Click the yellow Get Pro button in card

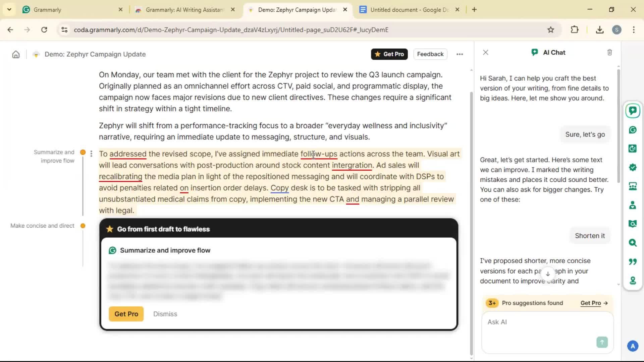tap(126, 314)
